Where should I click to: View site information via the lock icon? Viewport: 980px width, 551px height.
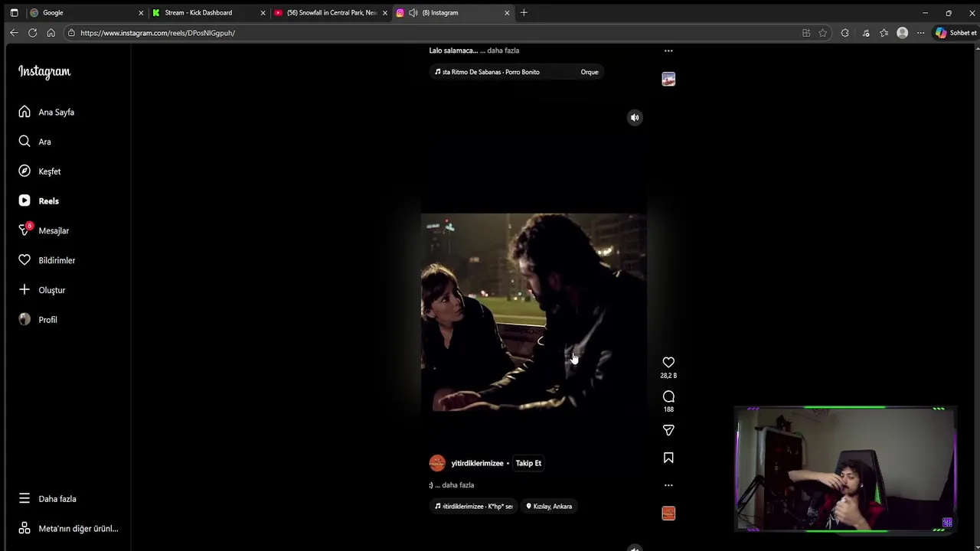pyautogui.click(x=71, y=33)
